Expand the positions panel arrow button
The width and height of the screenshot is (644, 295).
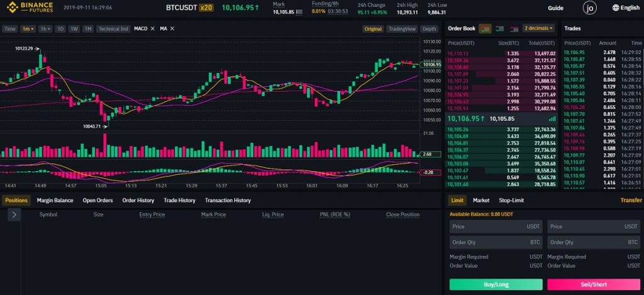pos(14,214)
